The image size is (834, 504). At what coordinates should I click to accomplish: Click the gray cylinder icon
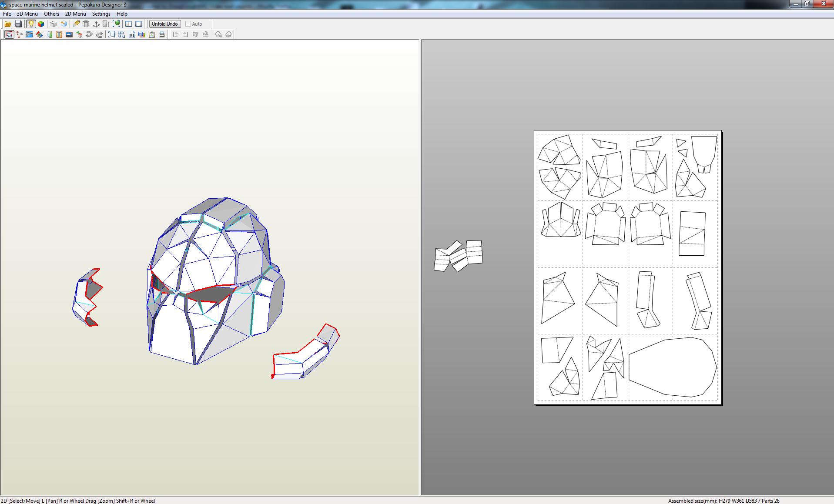(86, 24)
